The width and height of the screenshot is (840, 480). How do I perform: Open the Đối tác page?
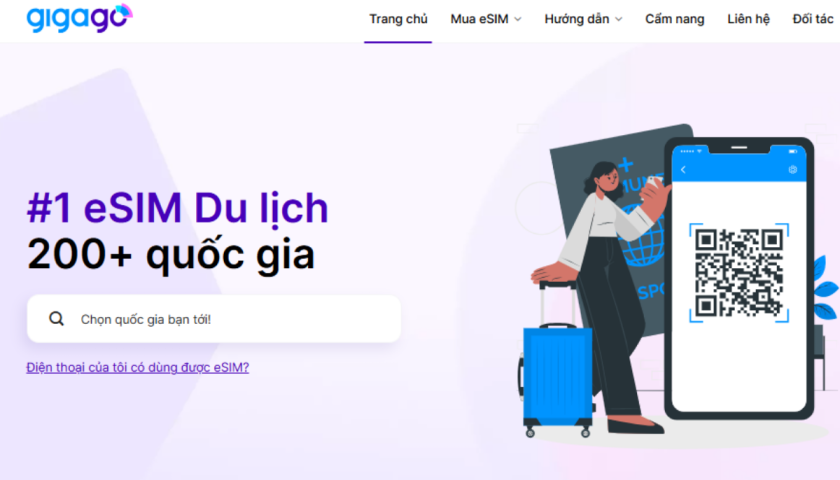pos(813,19)
